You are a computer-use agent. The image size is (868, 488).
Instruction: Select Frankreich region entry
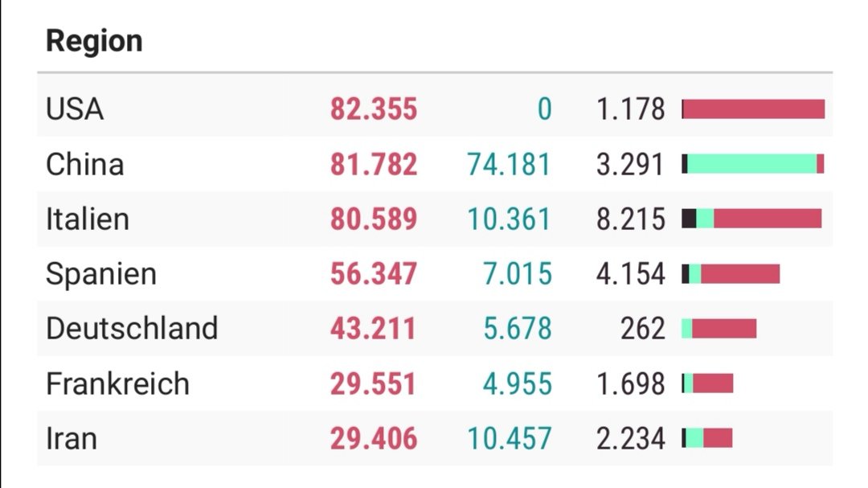[x=118, y=383]
